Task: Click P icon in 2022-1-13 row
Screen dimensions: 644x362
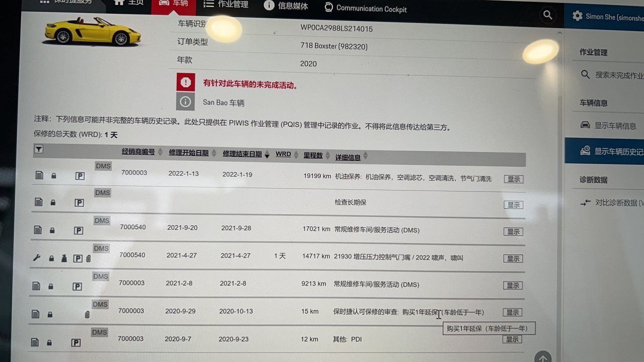Action: click(x=80, y=176)
